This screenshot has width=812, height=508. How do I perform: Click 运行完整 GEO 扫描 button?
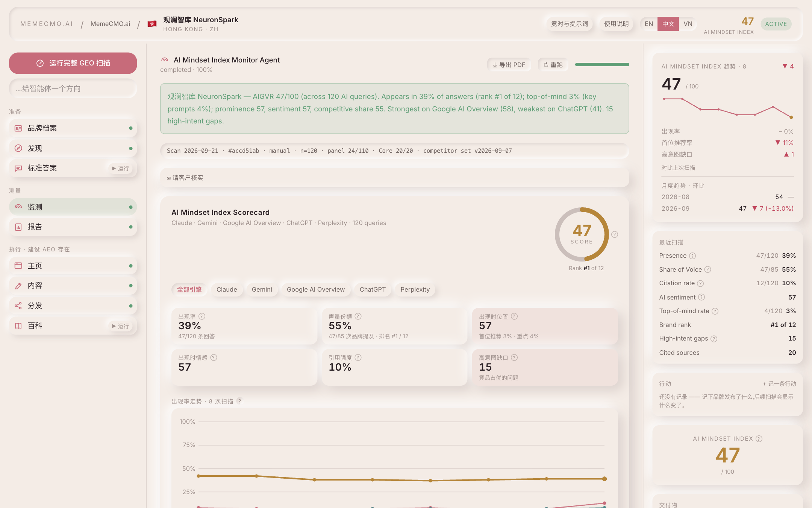[x=73, y=63]
